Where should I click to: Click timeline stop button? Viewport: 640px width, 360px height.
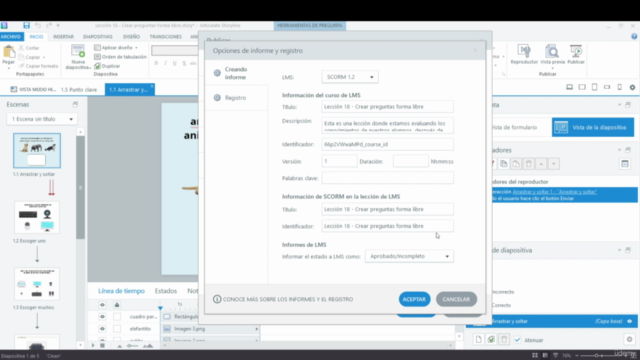pyautogui.click(x=102, y=345)
